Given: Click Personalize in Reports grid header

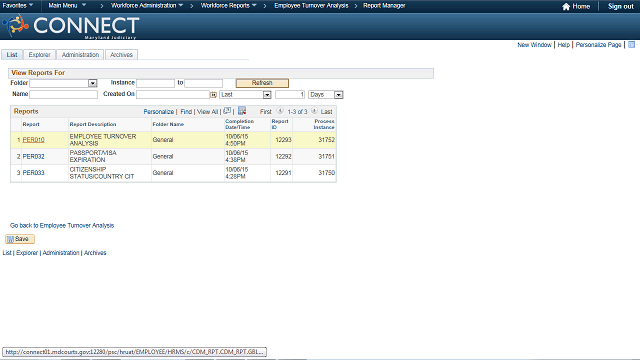Looking at the screenshot, I should point(158,111).
